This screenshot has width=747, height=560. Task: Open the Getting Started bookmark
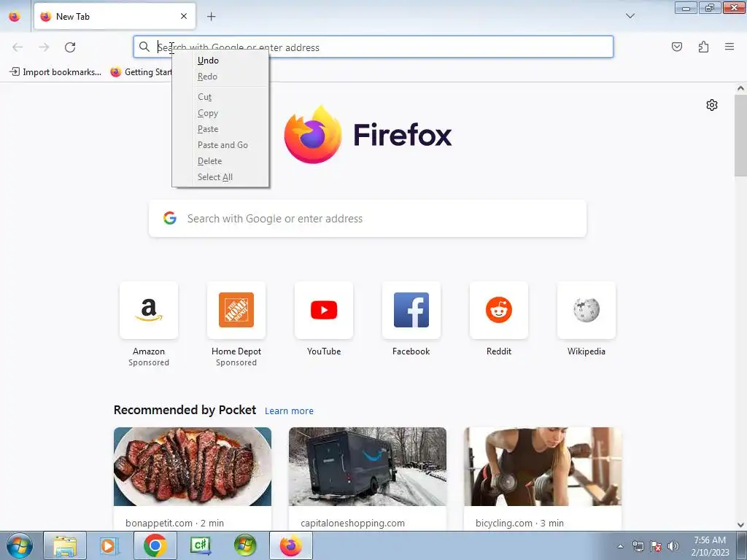pyautogui.click(x=141, y=72)
